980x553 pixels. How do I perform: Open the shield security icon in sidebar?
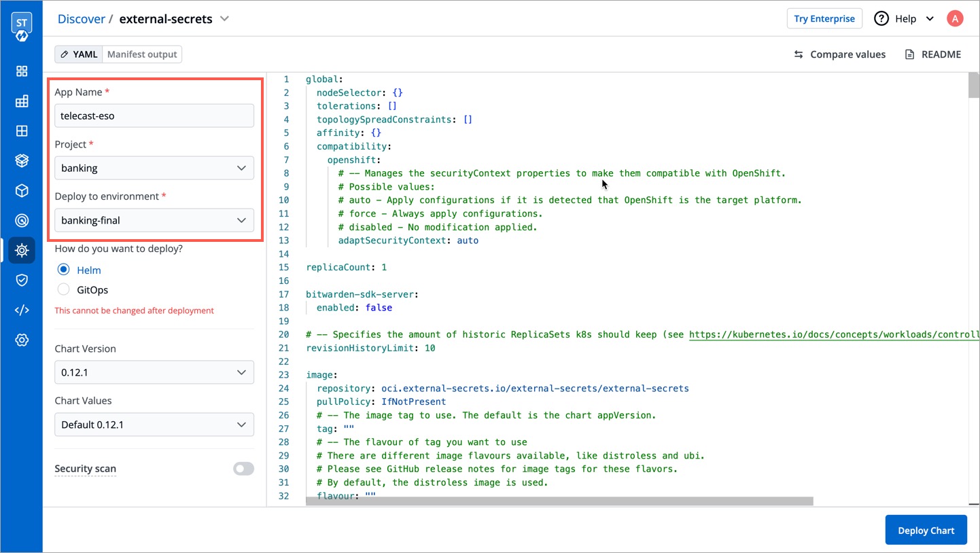click(22, 280)
